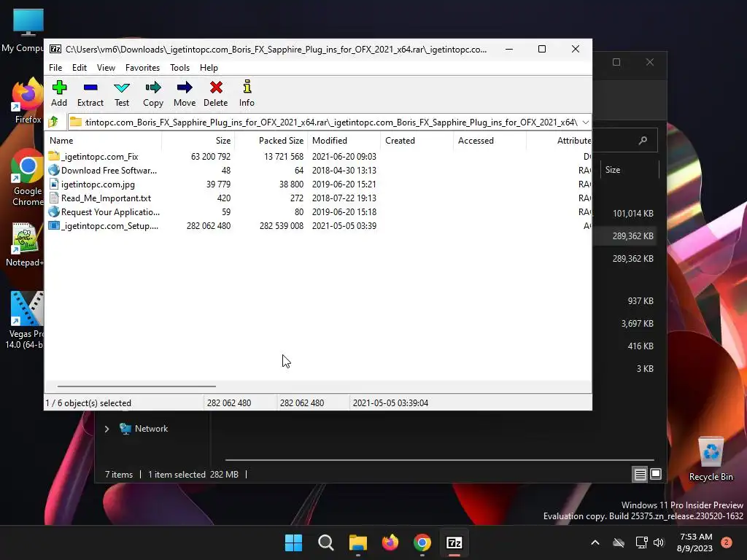Sort by the Name column header
The height and width of the screenshot is (560, 747).
(104, 141)
